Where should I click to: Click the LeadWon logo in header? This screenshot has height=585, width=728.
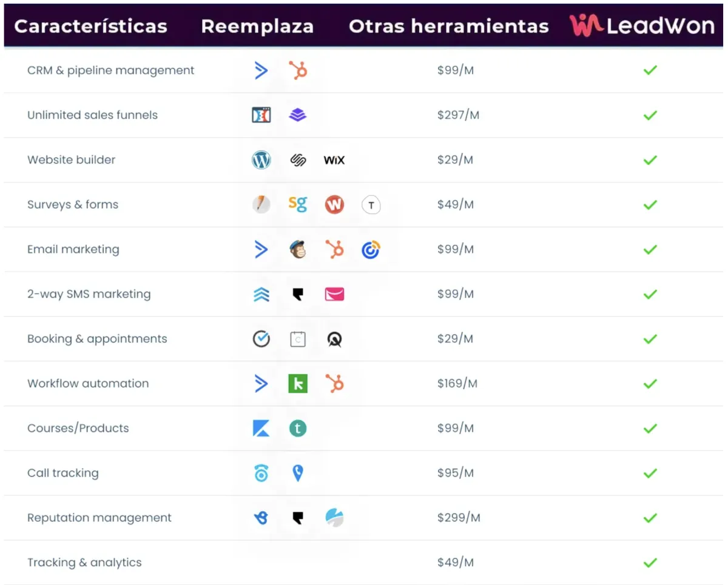642,25
